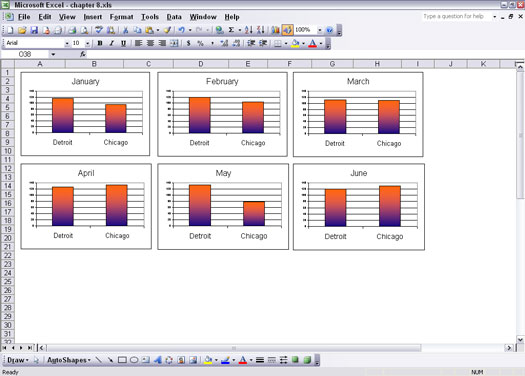The image size is (525, 376).
Task: Click the Sort Ascending icon
Action: [248, 30]
